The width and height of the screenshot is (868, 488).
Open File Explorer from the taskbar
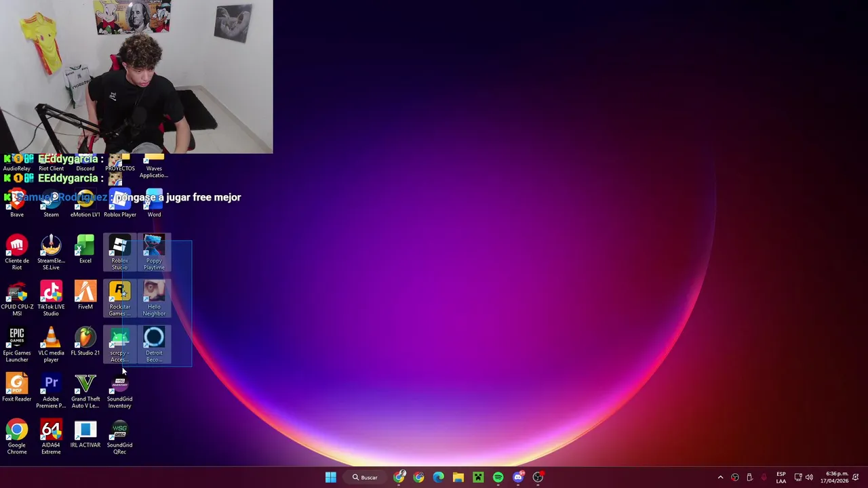[x=458, y=477]
